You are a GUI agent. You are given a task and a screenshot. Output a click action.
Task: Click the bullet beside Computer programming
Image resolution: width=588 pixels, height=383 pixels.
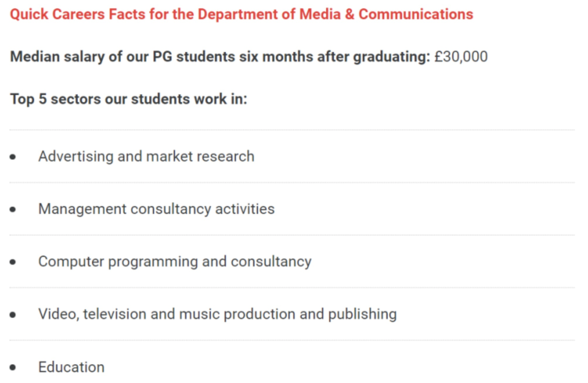13,262
